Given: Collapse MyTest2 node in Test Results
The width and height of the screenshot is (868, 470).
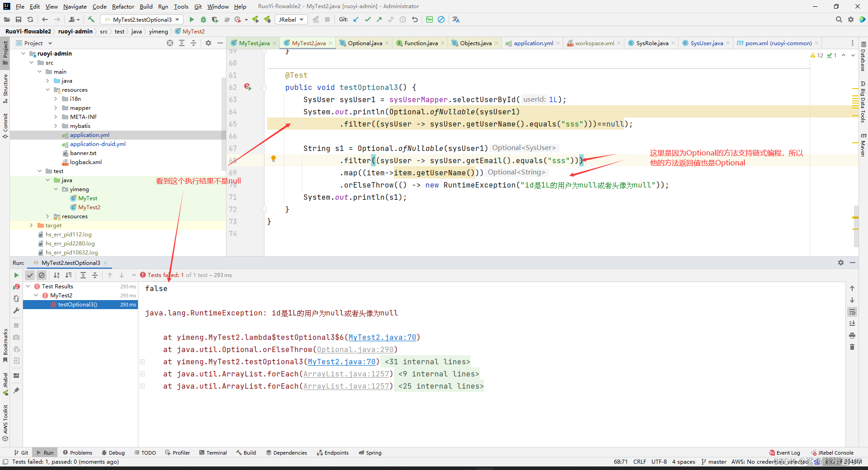Looking at the screenshot, I should click(36, 296).
